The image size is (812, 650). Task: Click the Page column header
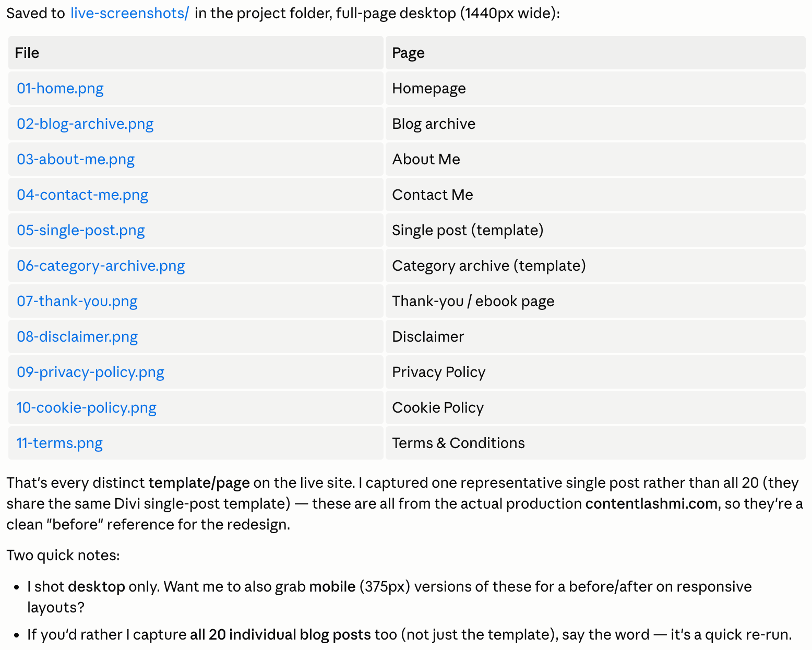click(595, 53)
